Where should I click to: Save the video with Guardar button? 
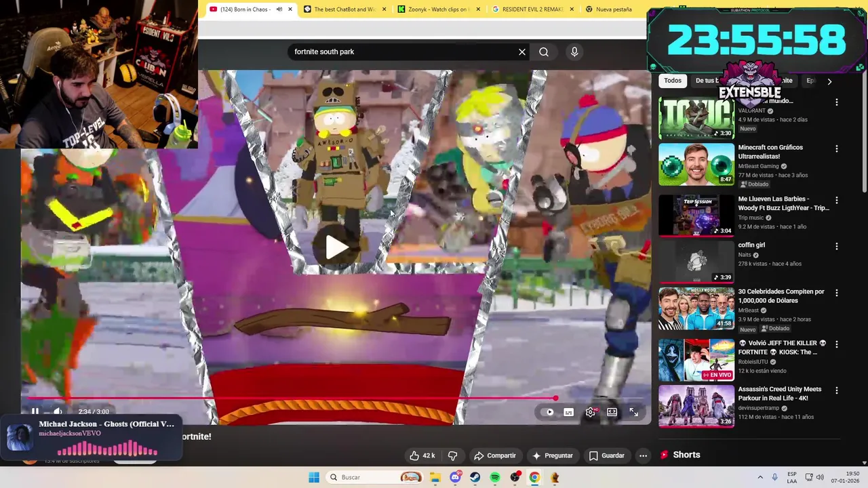click(607, 455)
